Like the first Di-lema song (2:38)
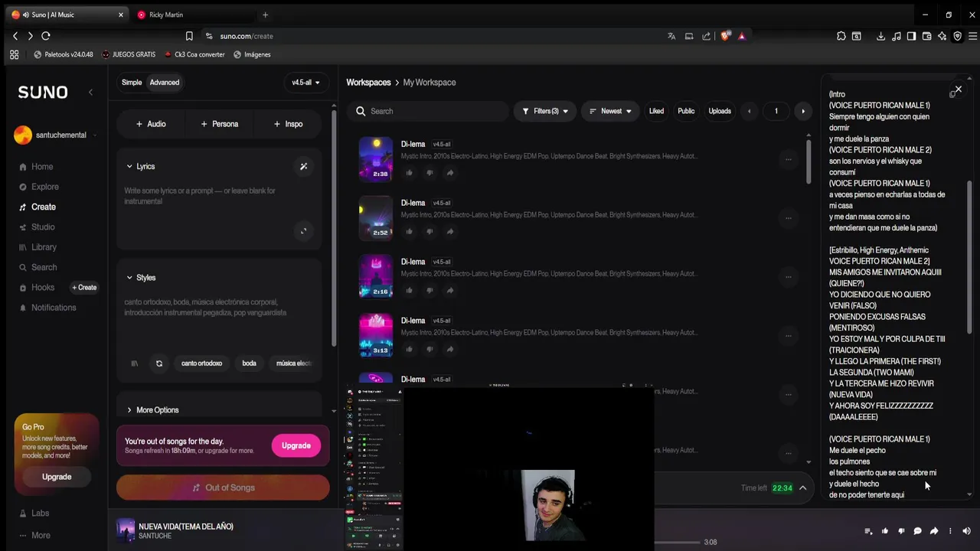Screen dimensions: 980x551 (x=409, y=173)
